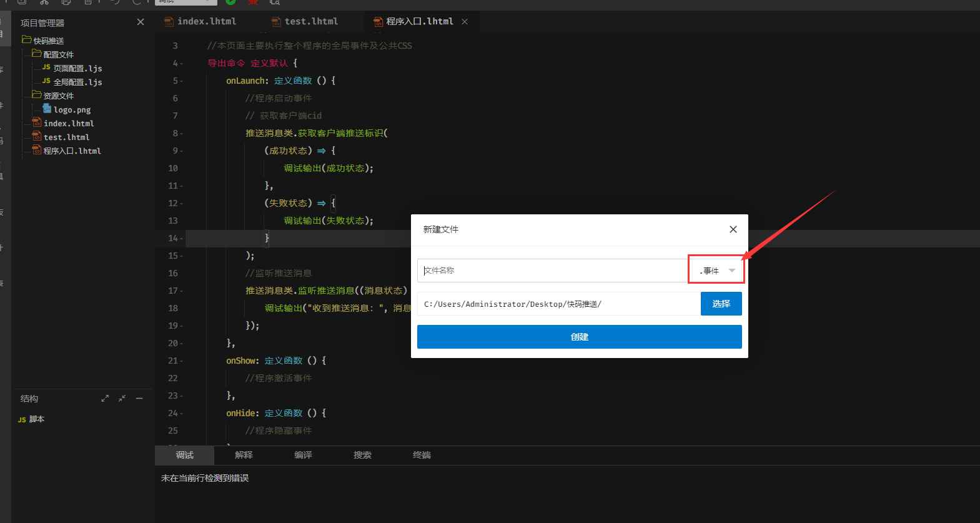The height and width of the screenshot is (523, 980).
Task: Collapse all nodes in the 结构 panel
Action: pyautogui.click(x=122, y=399)
